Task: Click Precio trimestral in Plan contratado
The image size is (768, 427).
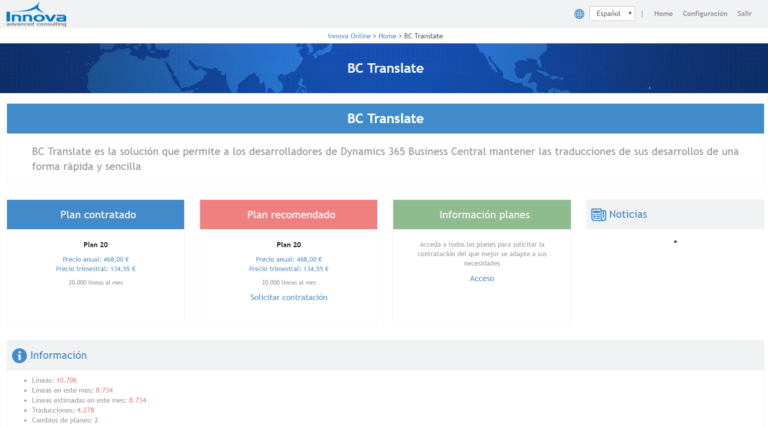Action: click(96, 269)
